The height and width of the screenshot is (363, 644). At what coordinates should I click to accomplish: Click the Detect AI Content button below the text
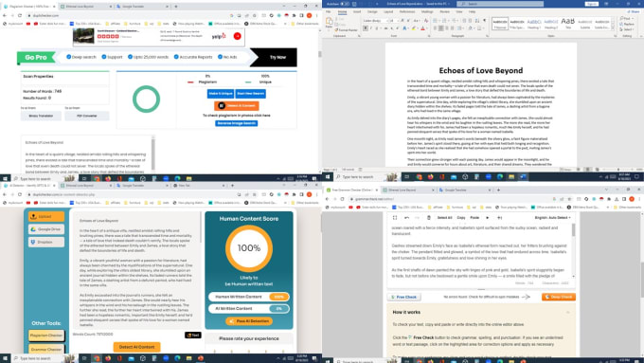tap(136, 347)
